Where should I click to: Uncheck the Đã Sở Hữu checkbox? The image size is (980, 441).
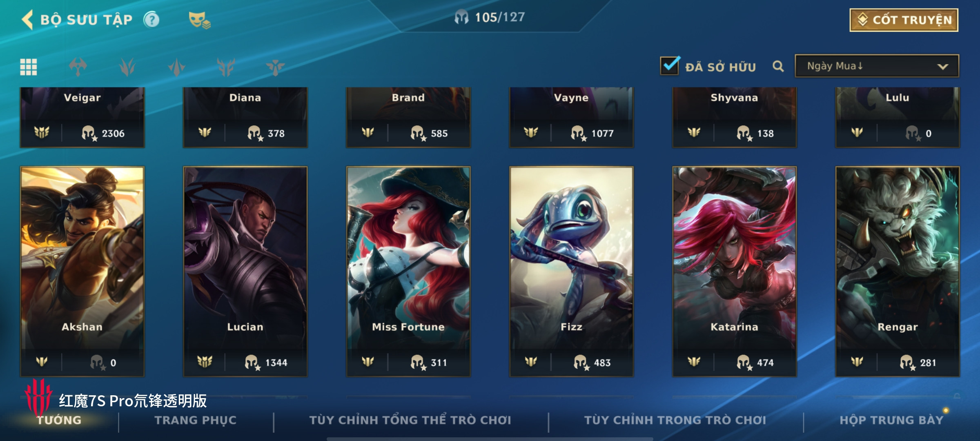click(670, 65)
